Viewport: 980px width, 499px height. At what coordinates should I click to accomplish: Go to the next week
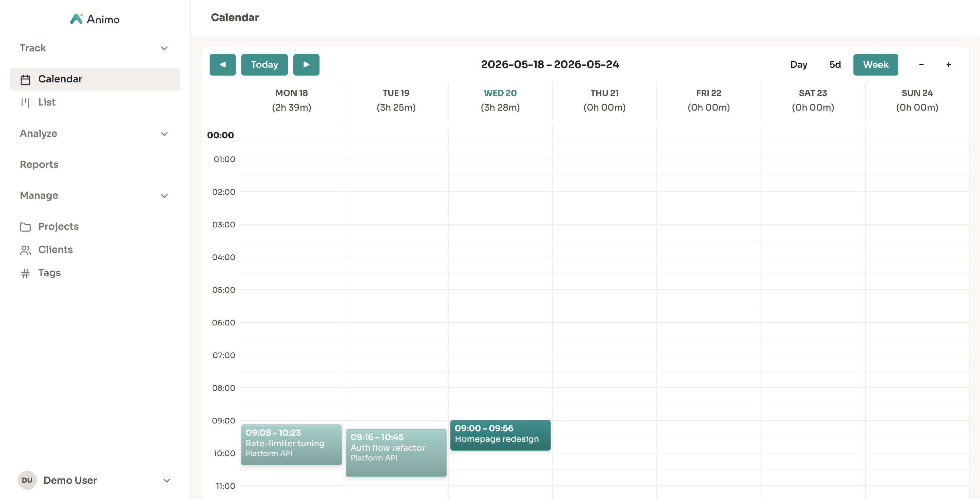tap(306, 65)
